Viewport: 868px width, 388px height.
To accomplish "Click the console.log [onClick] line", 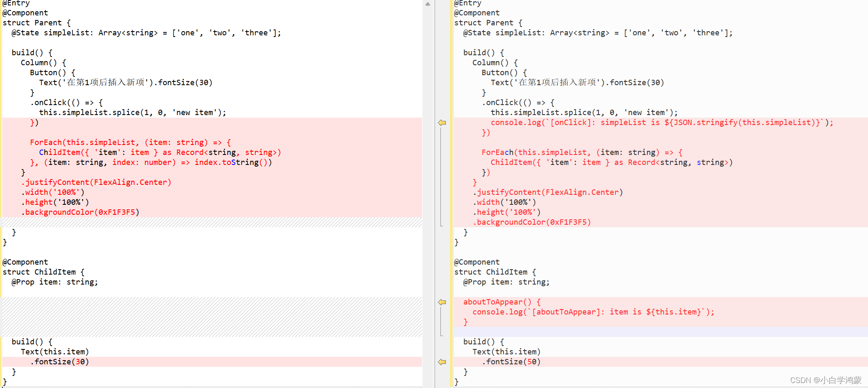I will pyautogui.click(x=662, y=123).
